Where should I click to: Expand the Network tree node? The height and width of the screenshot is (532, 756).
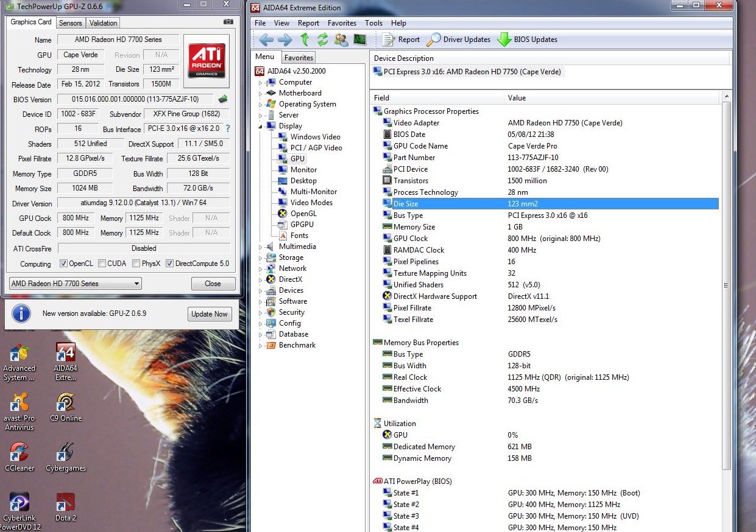(261, 269)
